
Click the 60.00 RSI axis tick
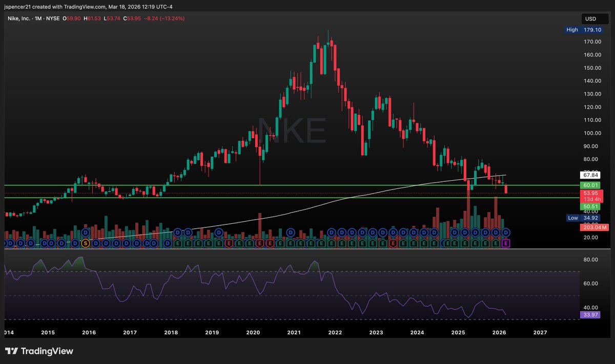pyautogui.click(x=592, y=284)
